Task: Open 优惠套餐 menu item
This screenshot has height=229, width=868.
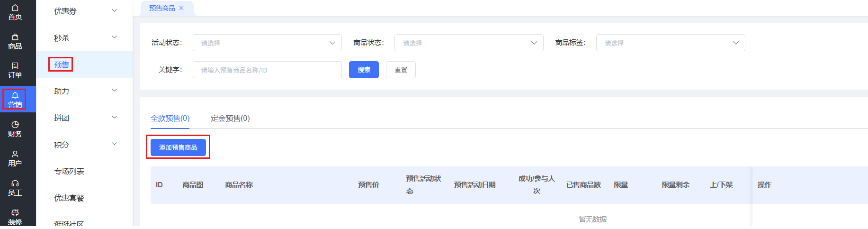Action: [x=69, y=198]
